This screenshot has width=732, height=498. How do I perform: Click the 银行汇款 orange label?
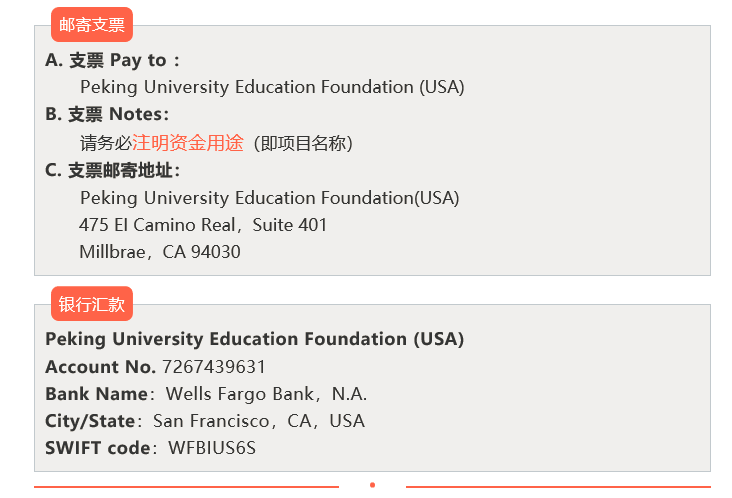pos(92,304)
